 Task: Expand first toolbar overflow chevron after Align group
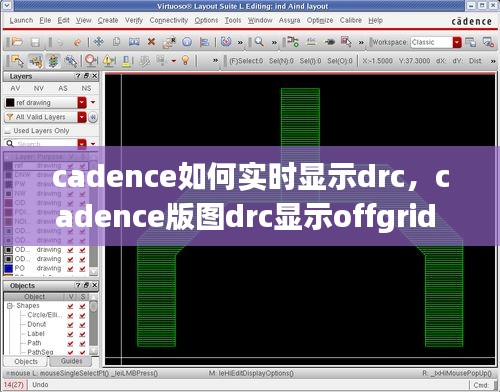pos(240,43)
